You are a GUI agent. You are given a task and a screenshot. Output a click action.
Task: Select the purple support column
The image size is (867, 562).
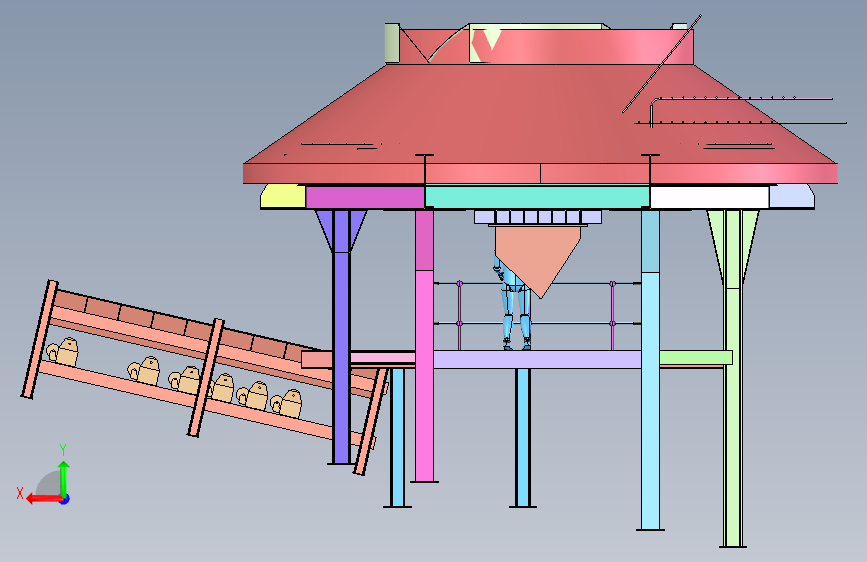[342, 337]
